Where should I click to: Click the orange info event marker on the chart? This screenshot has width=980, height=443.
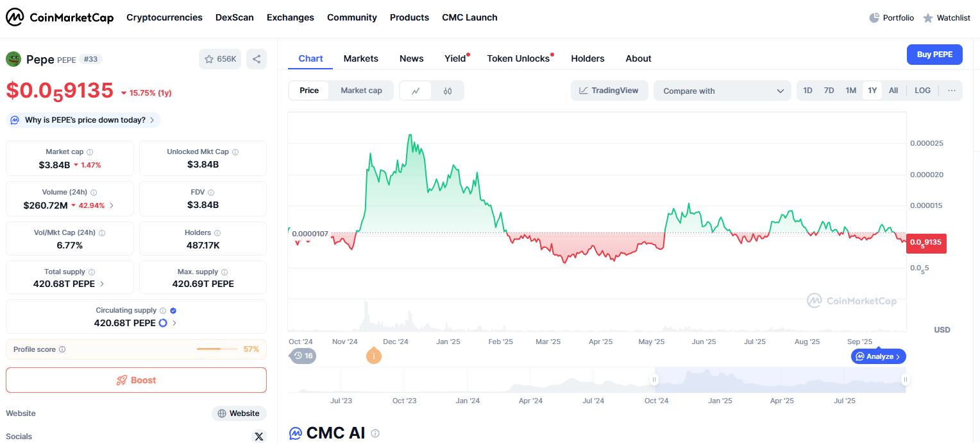[373, 355]
